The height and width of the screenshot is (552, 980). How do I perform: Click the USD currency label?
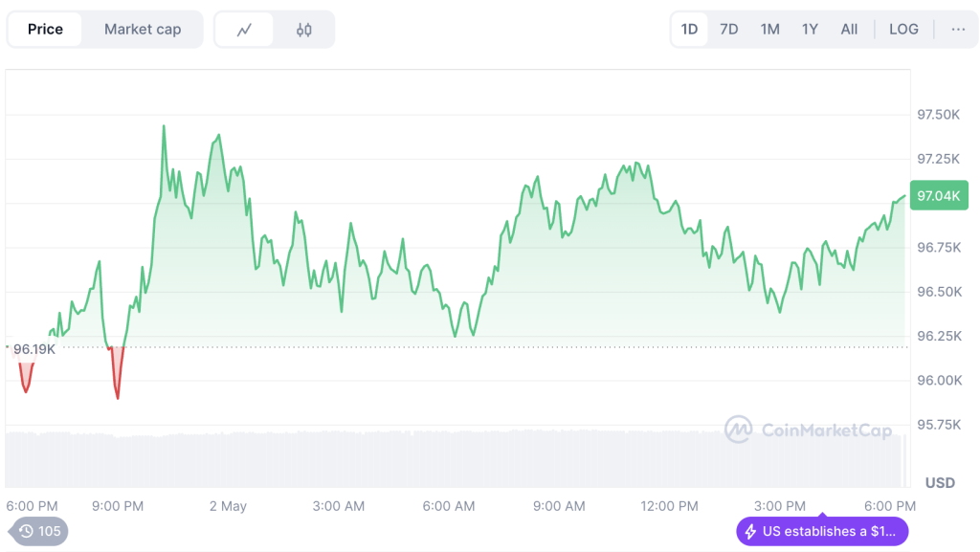[x=940, y=483]
